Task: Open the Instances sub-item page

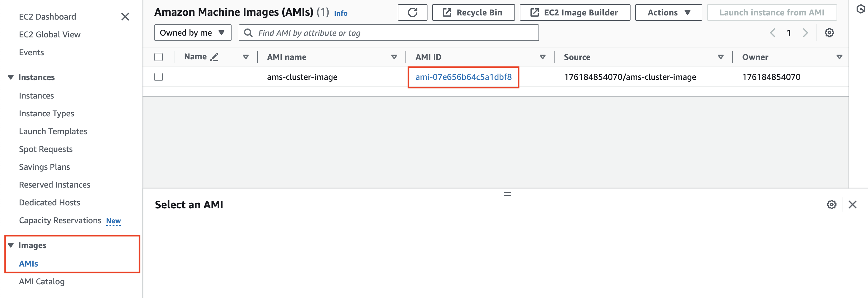Action: coord(37,96)
